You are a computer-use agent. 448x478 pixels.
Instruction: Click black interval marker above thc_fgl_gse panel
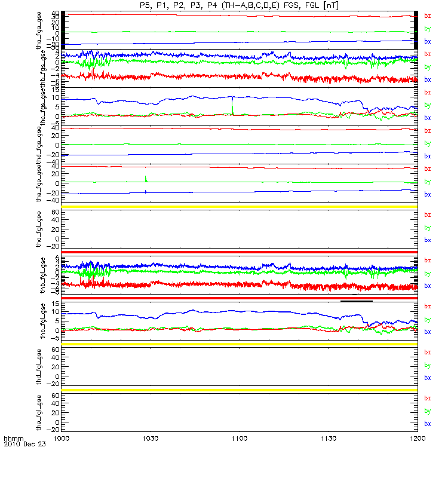click(356, 301)
